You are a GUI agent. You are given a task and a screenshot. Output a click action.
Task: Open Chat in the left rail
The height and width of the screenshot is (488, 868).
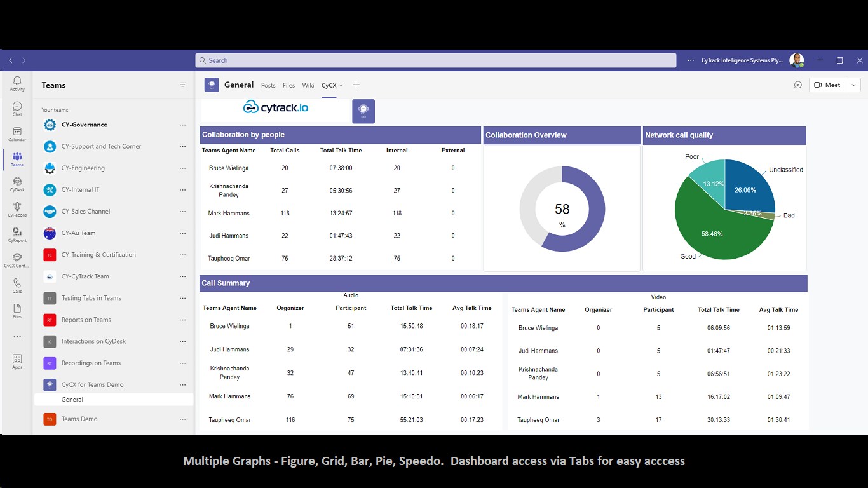pos(17,109)
